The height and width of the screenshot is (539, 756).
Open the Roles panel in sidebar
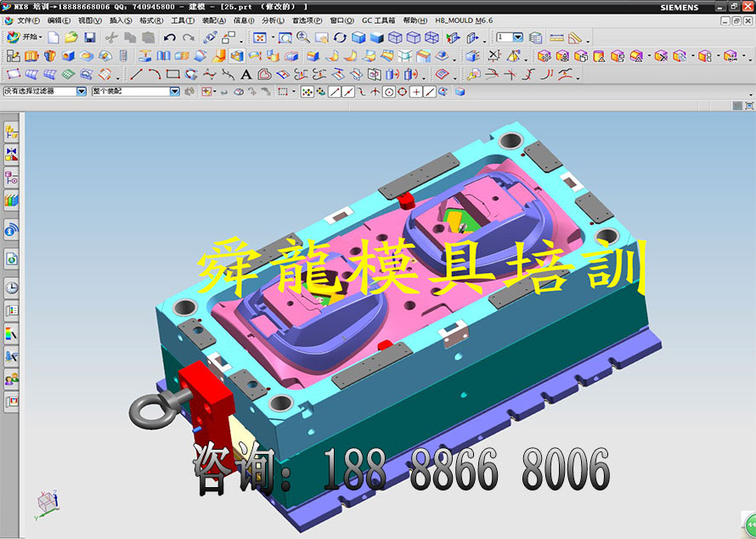click(x=12, y=379)
